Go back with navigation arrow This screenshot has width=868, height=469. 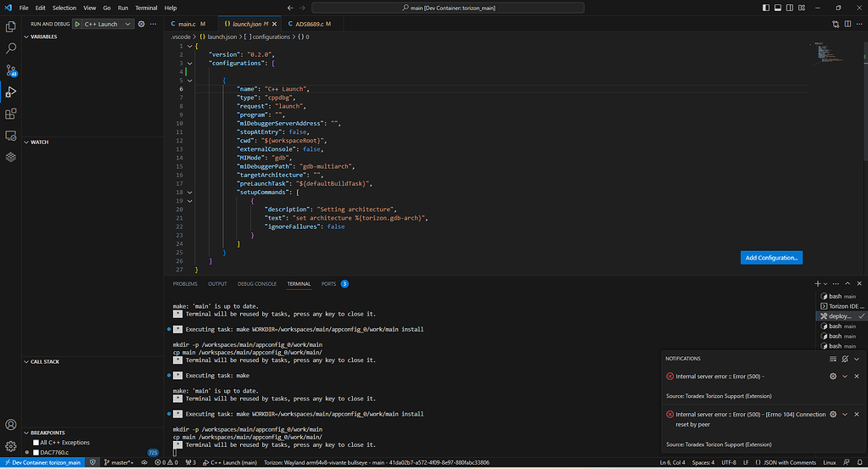pos(290,8)
